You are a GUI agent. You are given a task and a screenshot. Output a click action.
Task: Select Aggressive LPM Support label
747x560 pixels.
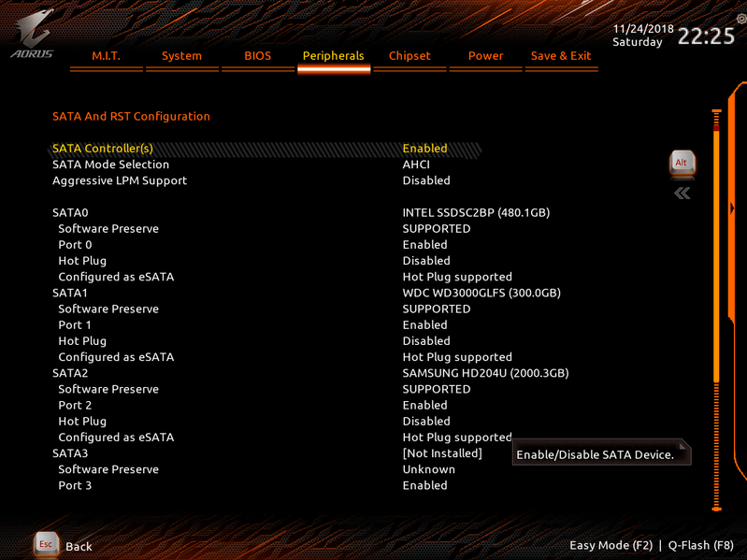pos(120,180)
